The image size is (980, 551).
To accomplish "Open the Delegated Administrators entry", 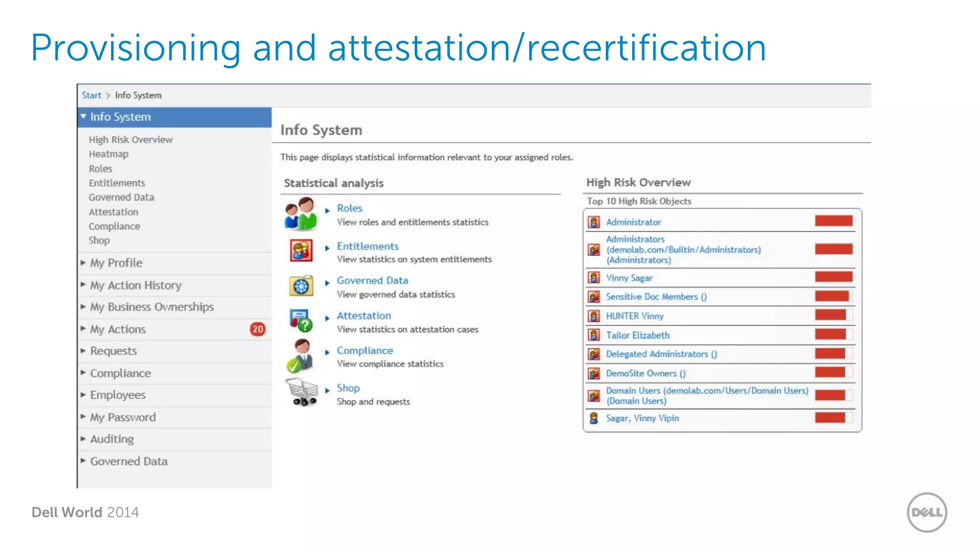I will pyautogui.click(x=662, y=354).
